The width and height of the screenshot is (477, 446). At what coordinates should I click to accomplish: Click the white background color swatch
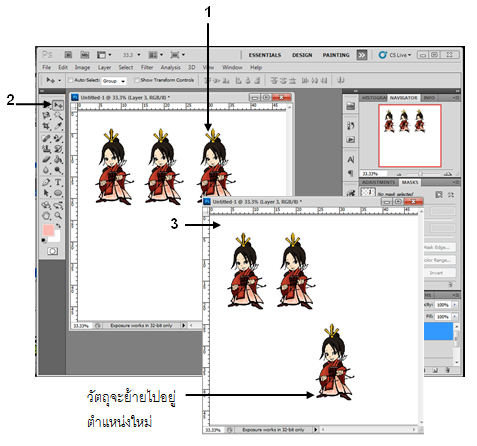coord(57,237)
